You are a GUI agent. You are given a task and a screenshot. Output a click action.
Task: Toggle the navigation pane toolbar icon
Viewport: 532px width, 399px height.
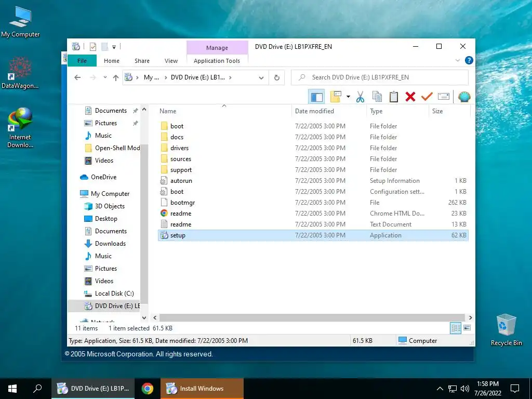click(316, 97)
